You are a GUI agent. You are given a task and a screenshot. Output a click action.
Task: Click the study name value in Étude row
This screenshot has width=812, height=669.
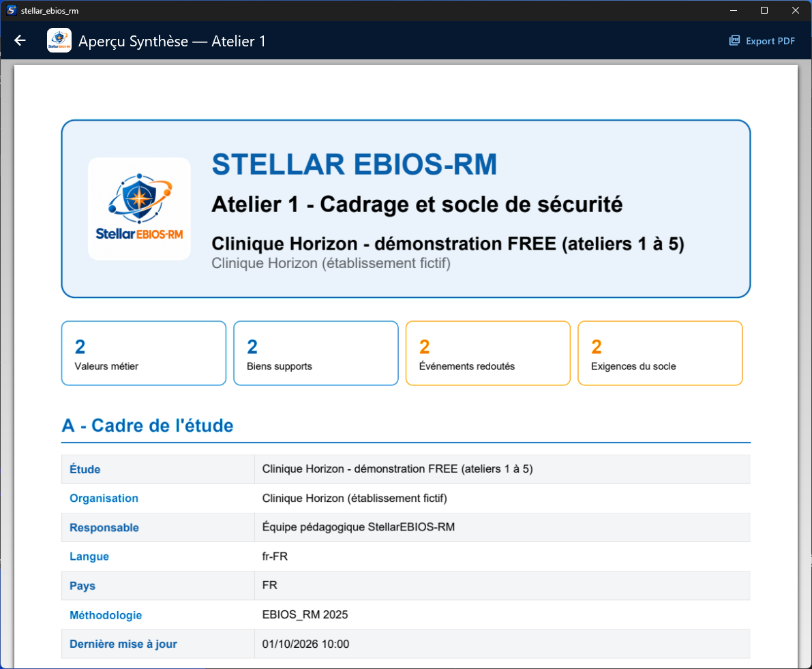click(x=397, y=469)
